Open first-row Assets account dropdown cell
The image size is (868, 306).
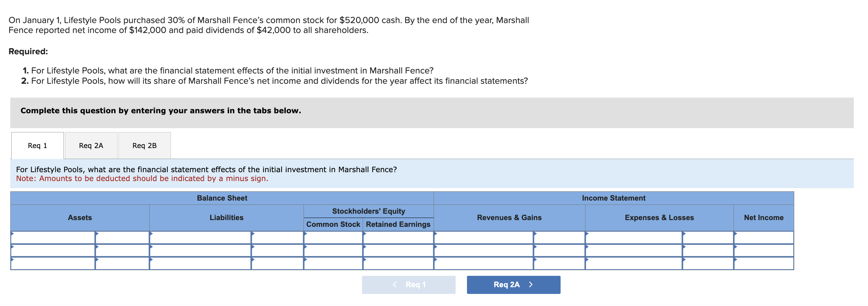pos(53,237)
